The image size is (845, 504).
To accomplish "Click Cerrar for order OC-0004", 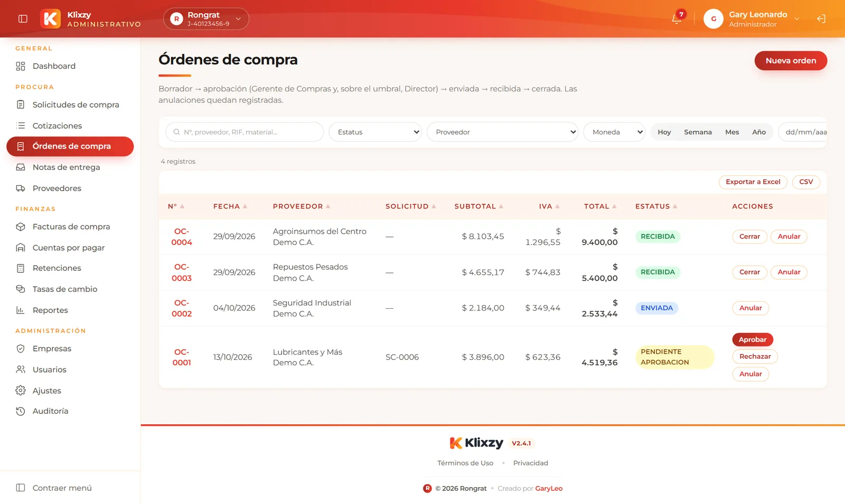I will tap(749, 236).
